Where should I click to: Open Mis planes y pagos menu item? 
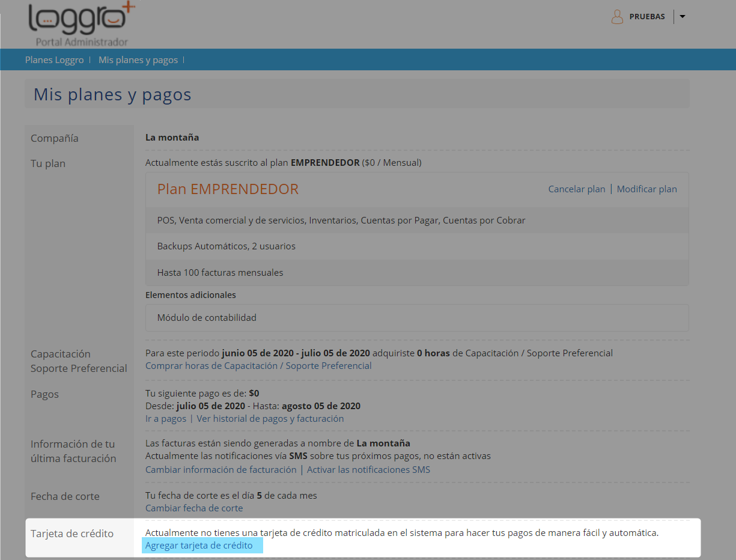pos(138,60)
